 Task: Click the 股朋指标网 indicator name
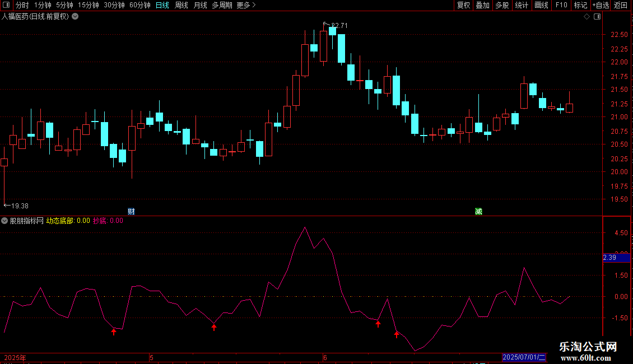pos(27,221)
